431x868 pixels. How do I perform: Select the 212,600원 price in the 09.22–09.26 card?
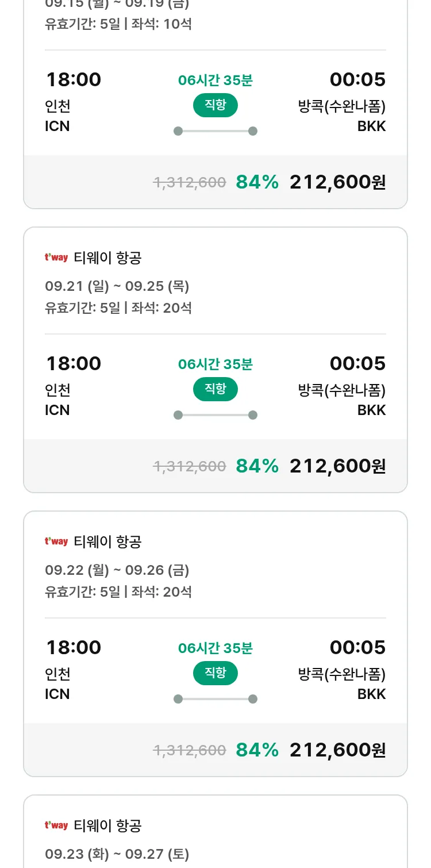[x=337, y=750]
